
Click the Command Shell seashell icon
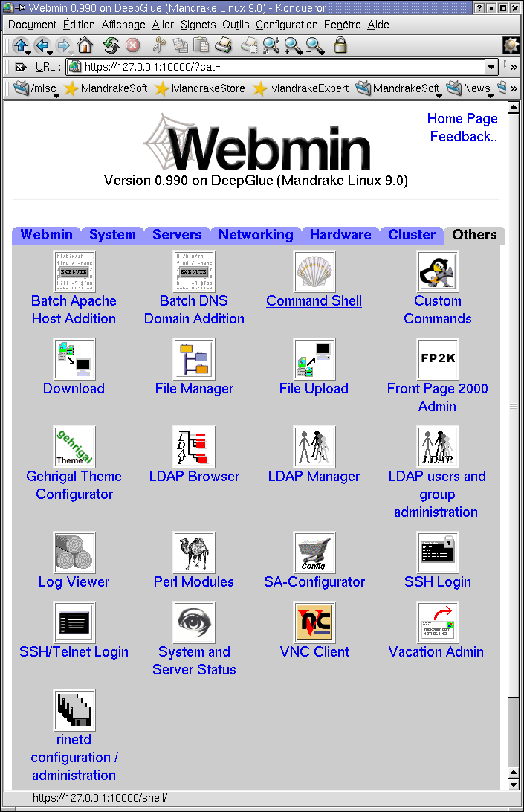pos(314,271)
